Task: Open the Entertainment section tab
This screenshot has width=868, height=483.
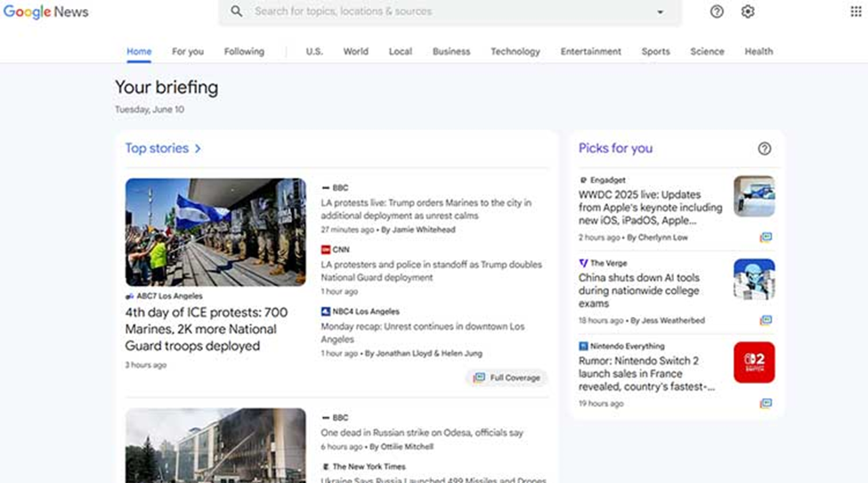Action: [590, 52]
